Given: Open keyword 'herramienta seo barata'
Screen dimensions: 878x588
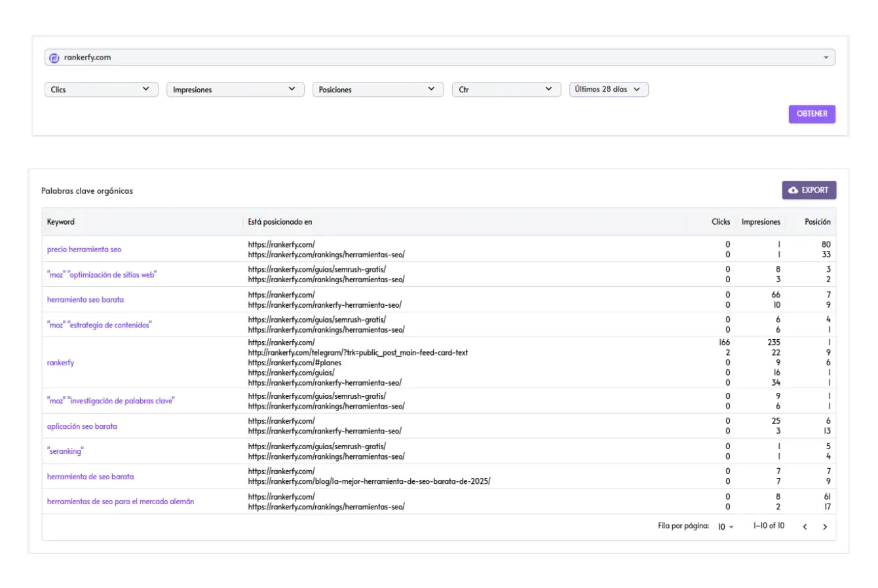Looking at the screenshot, I should (x=85, y=300).
